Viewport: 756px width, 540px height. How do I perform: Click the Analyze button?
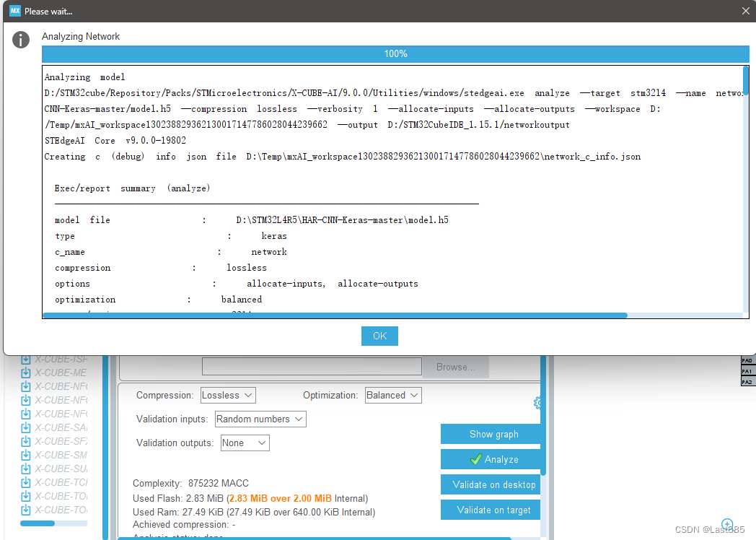[x=491, y=459]
